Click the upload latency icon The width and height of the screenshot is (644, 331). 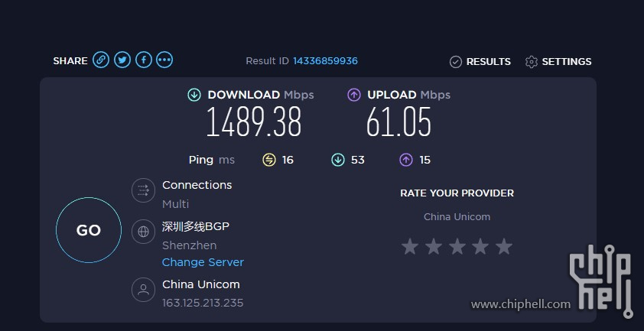click(x=406, y=160)
